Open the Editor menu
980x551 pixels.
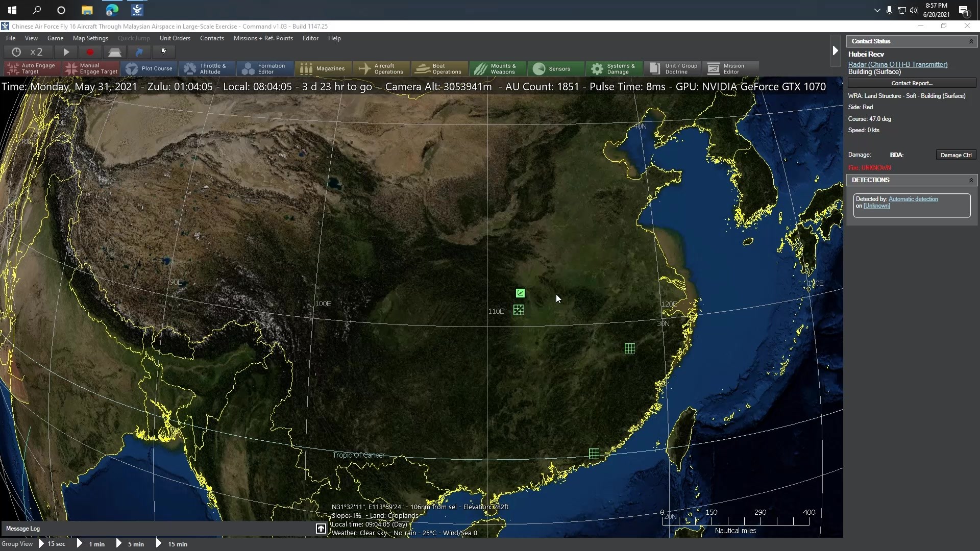310,38
